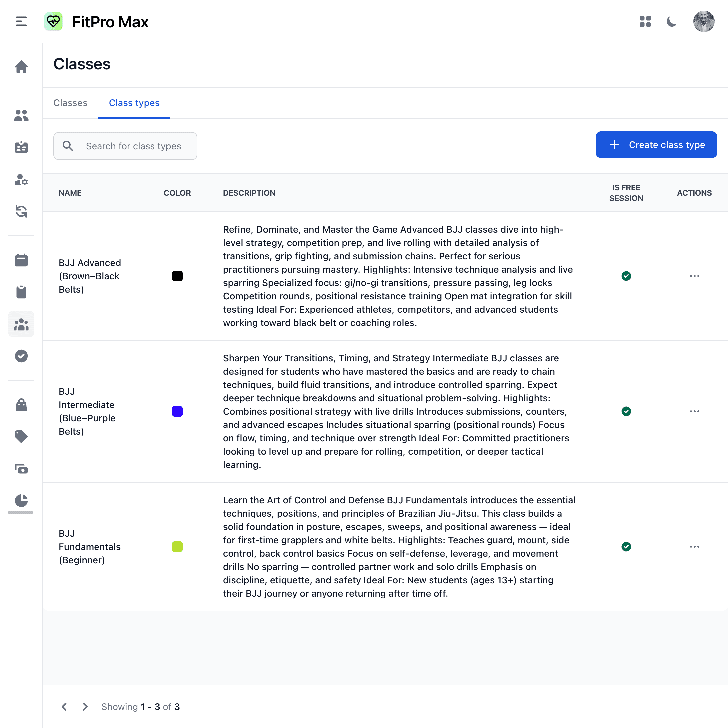Open the pie chart reports icon
The height and width of the screenshot is (728, 728).
pos(21,500)
